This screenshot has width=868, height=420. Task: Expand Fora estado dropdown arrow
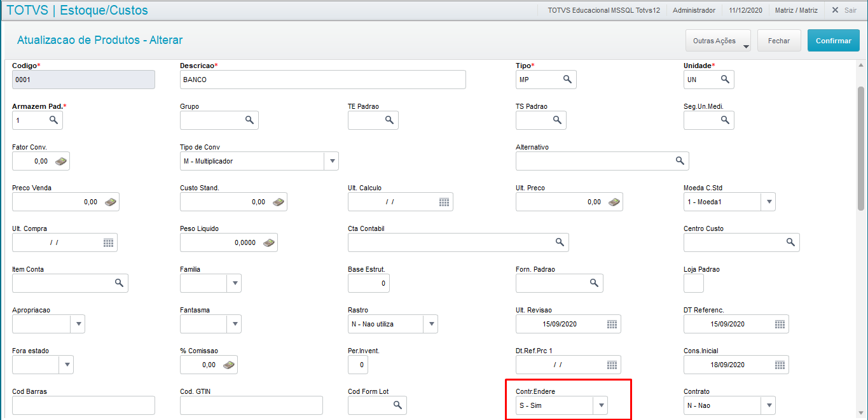67,365
